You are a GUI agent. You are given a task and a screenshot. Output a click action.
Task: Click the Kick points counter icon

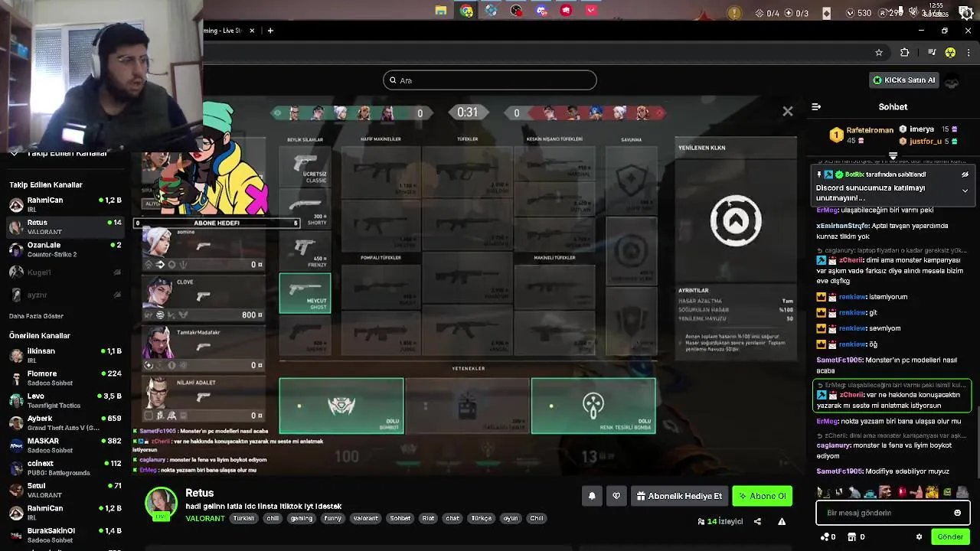pos(825,537)
